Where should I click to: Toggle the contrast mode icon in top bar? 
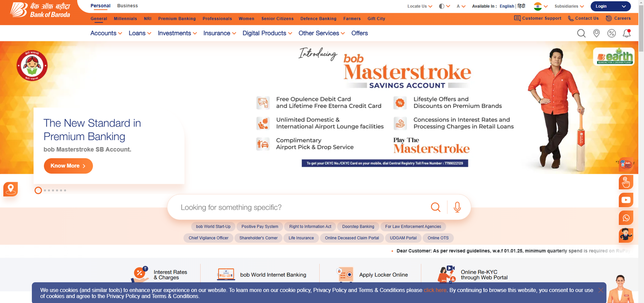click(x=442, y=6)
